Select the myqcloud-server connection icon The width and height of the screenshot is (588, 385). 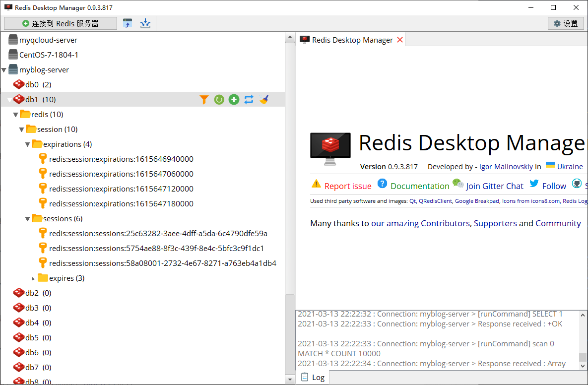(x=13, y=39)
